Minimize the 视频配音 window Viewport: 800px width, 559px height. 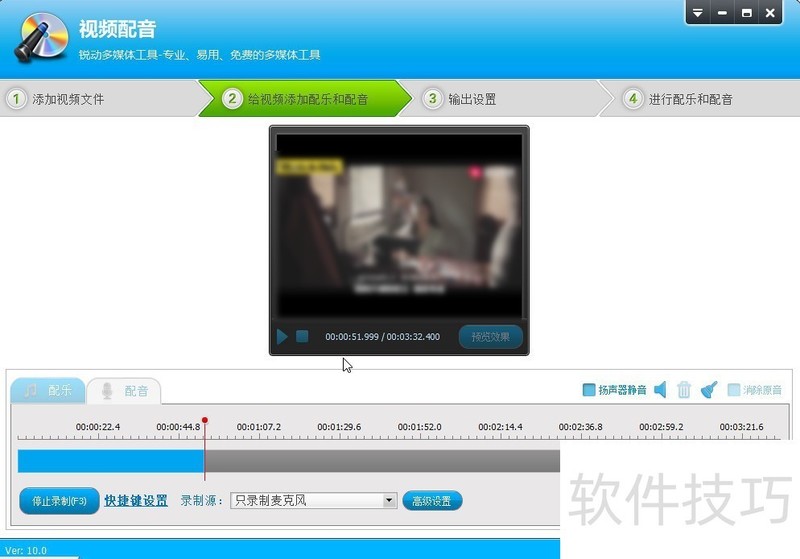coord(722,13)
